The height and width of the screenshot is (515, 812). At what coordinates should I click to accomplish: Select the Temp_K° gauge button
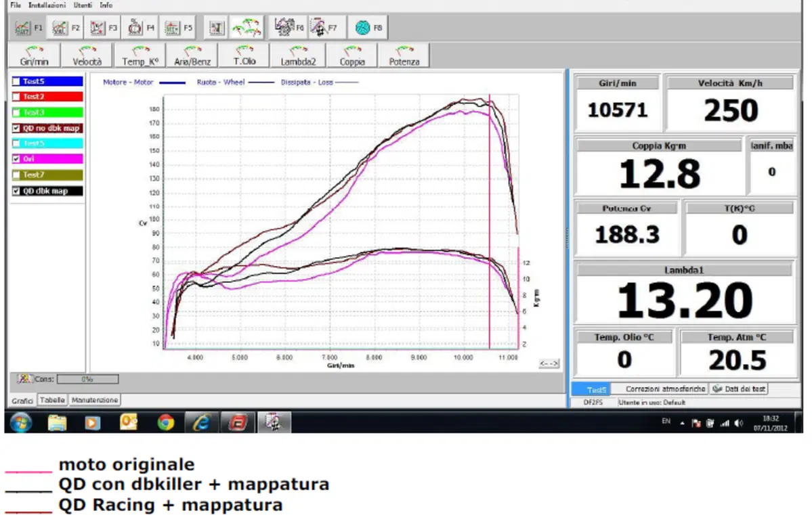click(x=140, y=56)
